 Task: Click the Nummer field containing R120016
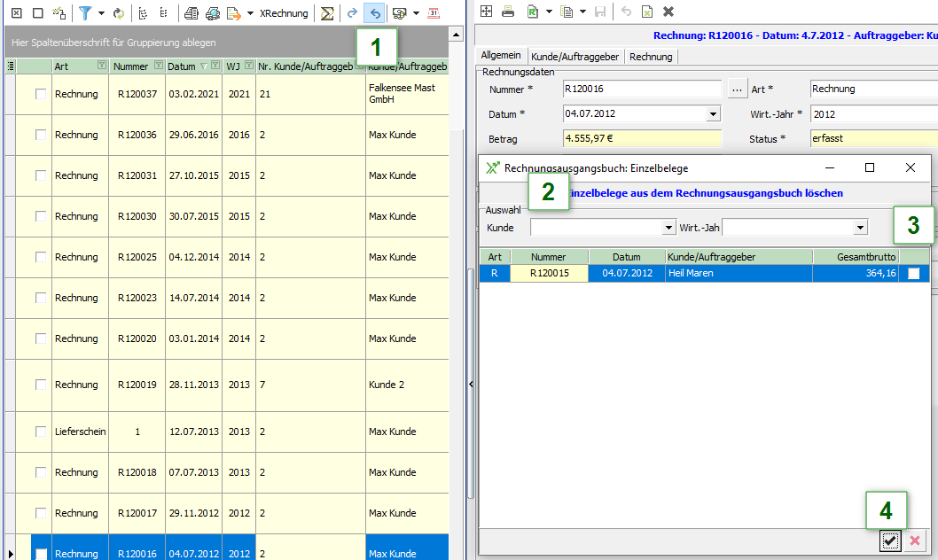[642, 89]
